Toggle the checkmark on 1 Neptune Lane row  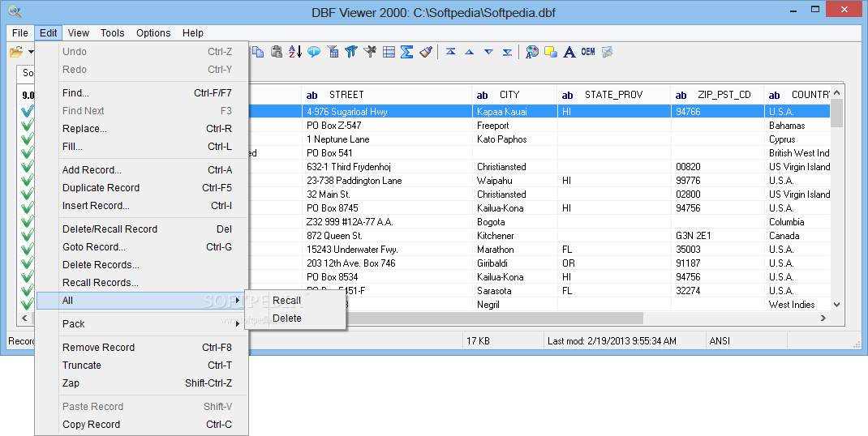[x=27, y=139]
